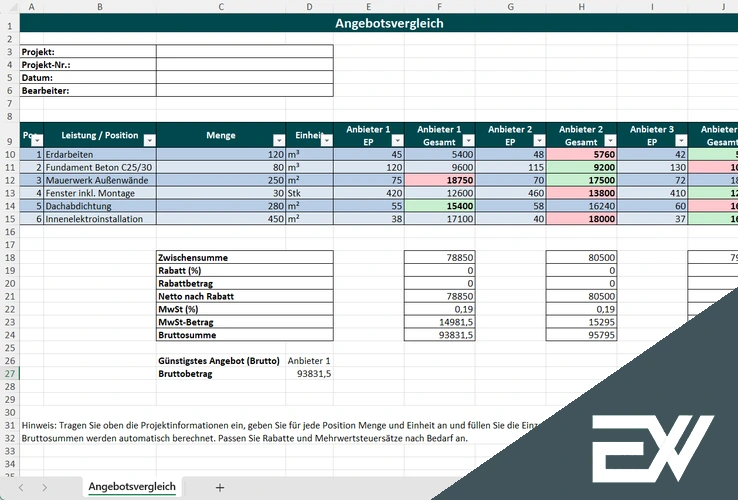Select column H header
The width and height of the screenshot is (738, 500).
(581, 7)
